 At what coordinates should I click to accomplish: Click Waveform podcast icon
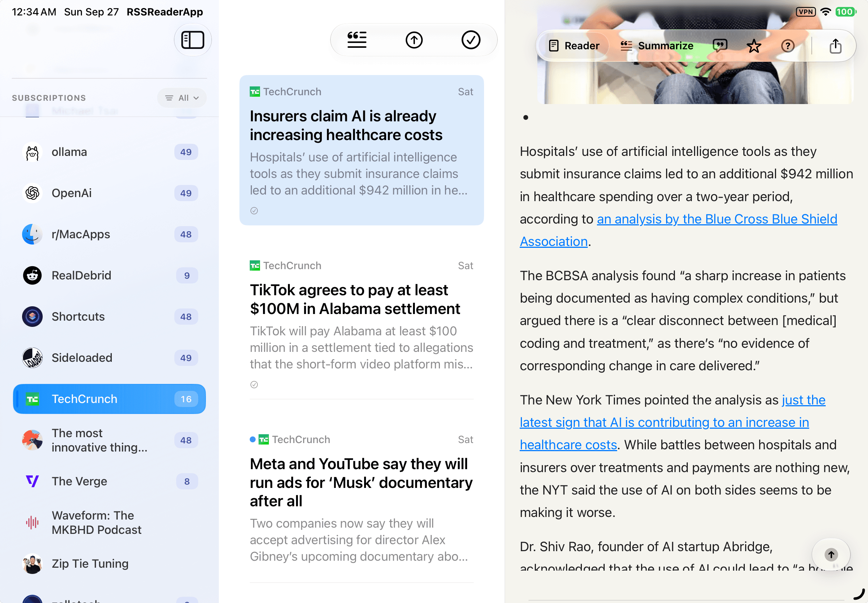[32, 522]
